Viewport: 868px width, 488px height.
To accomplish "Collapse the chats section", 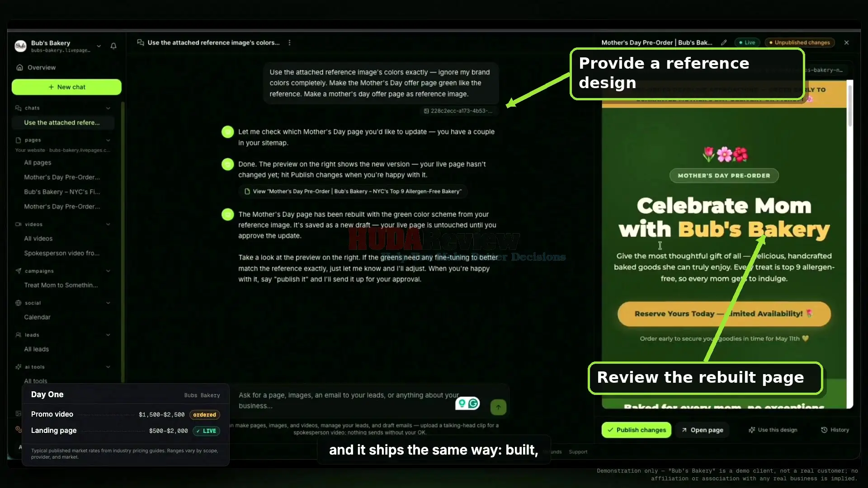I will pyautogui.click(x=108, y=108).
